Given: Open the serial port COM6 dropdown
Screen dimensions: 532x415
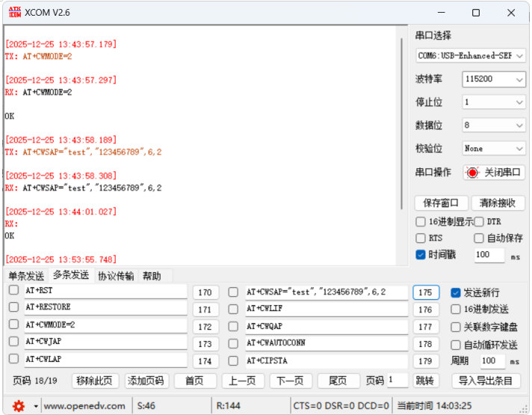Looking at the screenshot, I should (x=471, y=55).
